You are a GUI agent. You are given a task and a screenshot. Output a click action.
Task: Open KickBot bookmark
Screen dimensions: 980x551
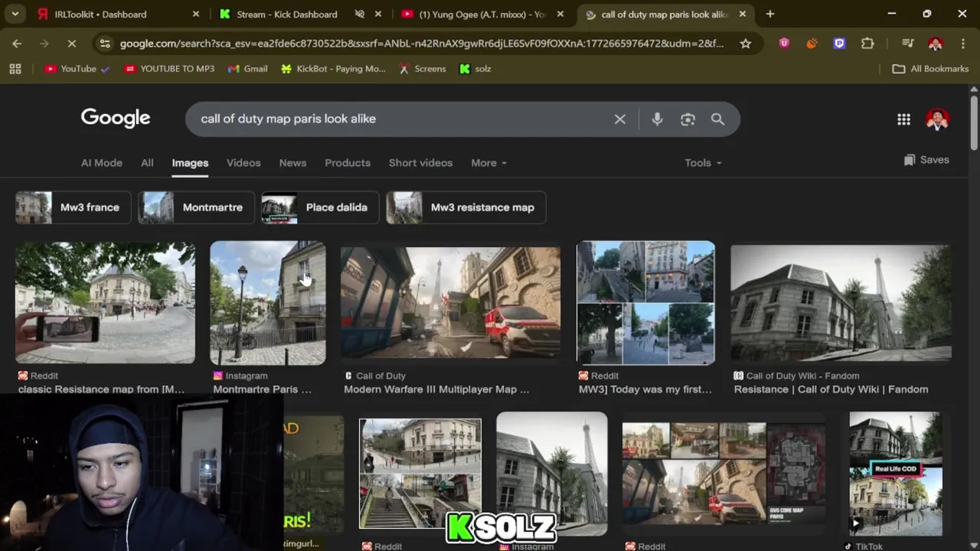(333, 69)
